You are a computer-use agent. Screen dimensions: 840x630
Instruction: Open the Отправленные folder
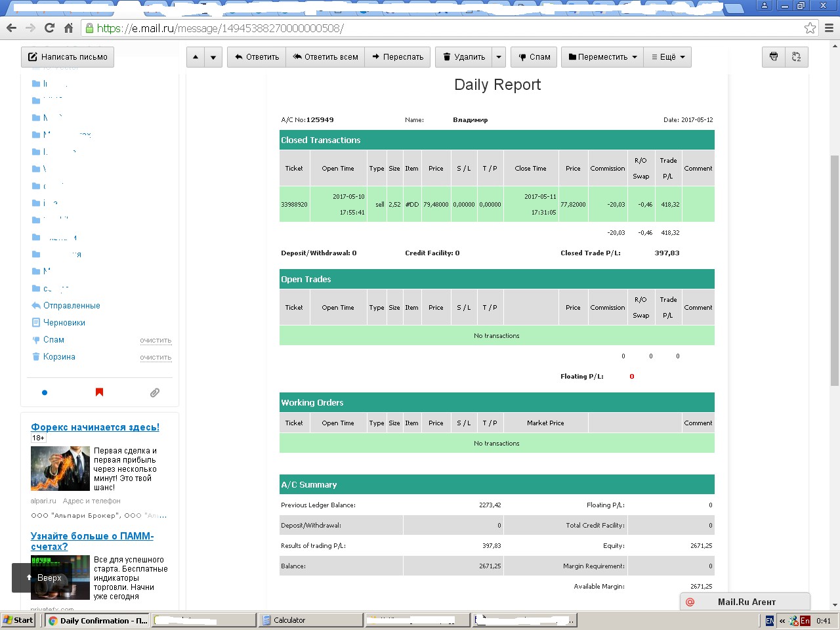(72, 306)
